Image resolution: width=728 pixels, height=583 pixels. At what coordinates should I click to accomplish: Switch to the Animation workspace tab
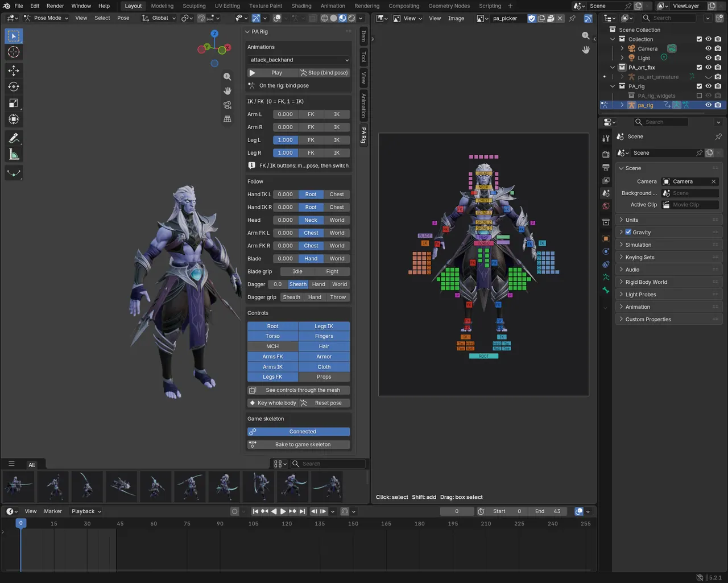click(333, 6)
